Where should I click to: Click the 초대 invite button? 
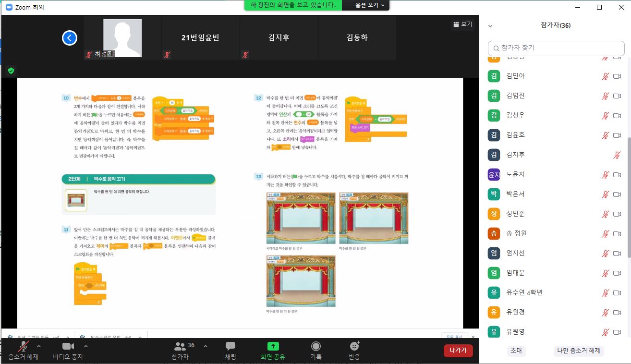point(516,351)
